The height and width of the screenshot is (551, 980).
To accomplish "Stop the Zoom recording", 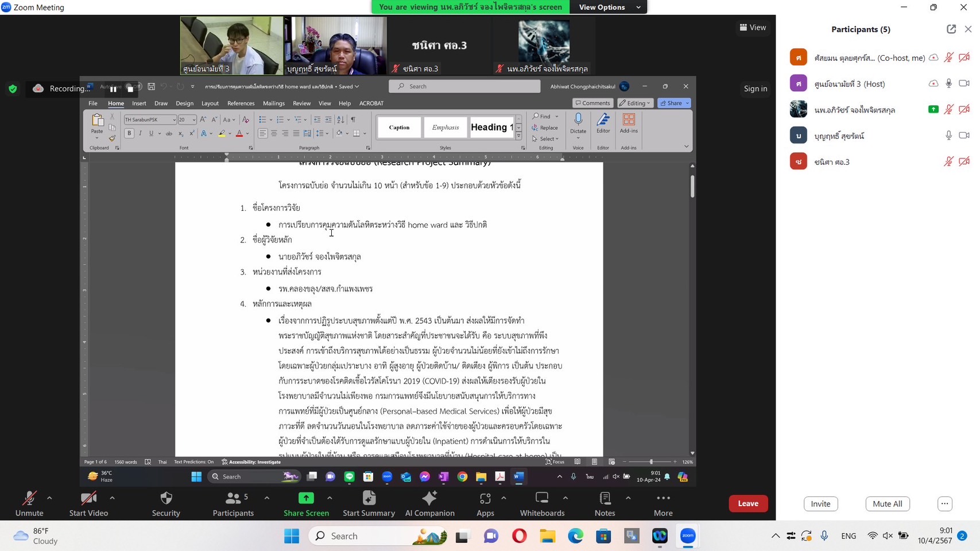I will pyautogui.click(x=130, y=89).
